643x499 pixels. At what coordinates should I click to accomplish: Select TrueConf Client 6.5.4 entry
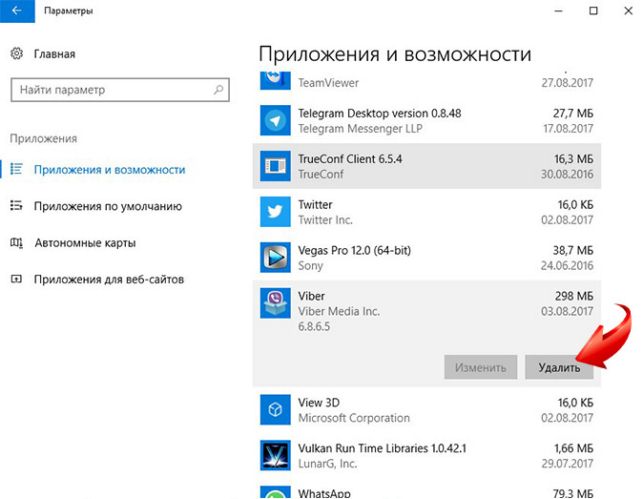coord(426,166)
